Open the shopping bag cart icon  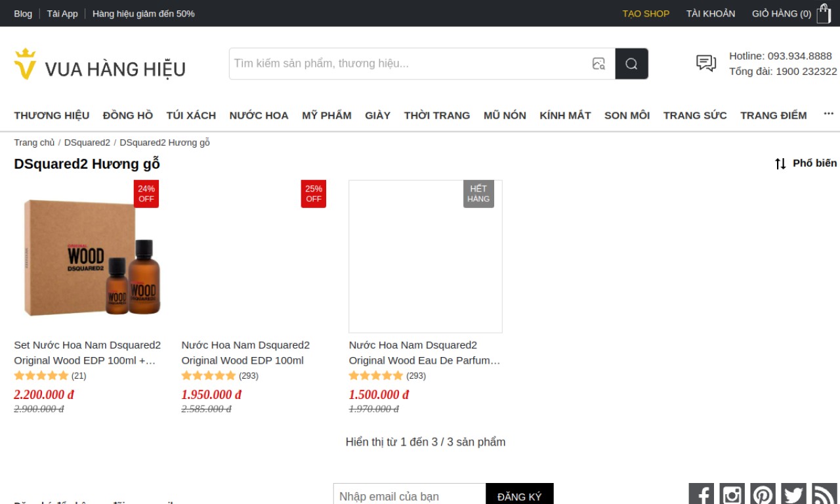pos(824,14)
